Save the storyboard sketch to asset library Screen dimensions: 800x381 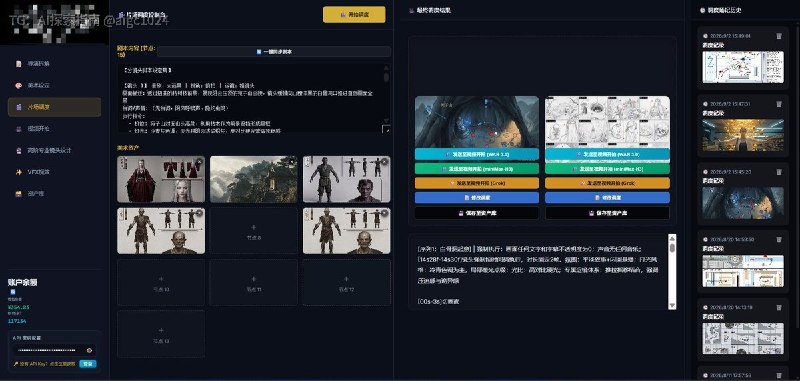click(607, 213)
